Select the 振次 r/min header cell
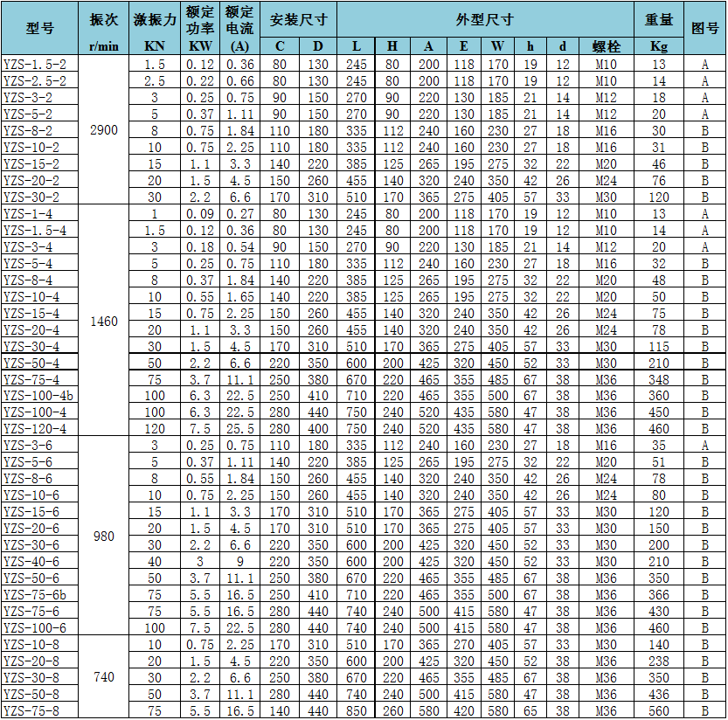Screen dimensions: 728x720 pyautogui.click(x=103, y=29)
